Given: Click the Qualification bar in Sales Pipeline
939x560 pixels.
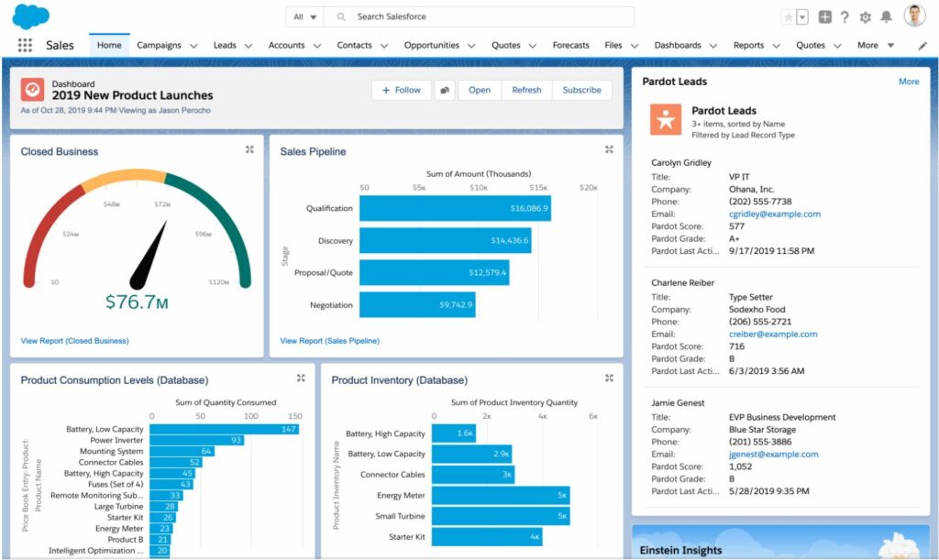Looking at the screenshot, I should tap(455, 208).
